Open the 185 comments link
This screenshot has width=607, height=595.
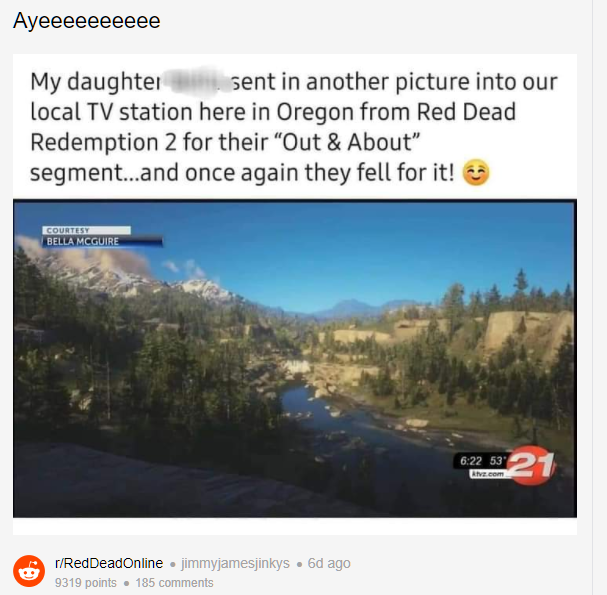tap(174, 583)
